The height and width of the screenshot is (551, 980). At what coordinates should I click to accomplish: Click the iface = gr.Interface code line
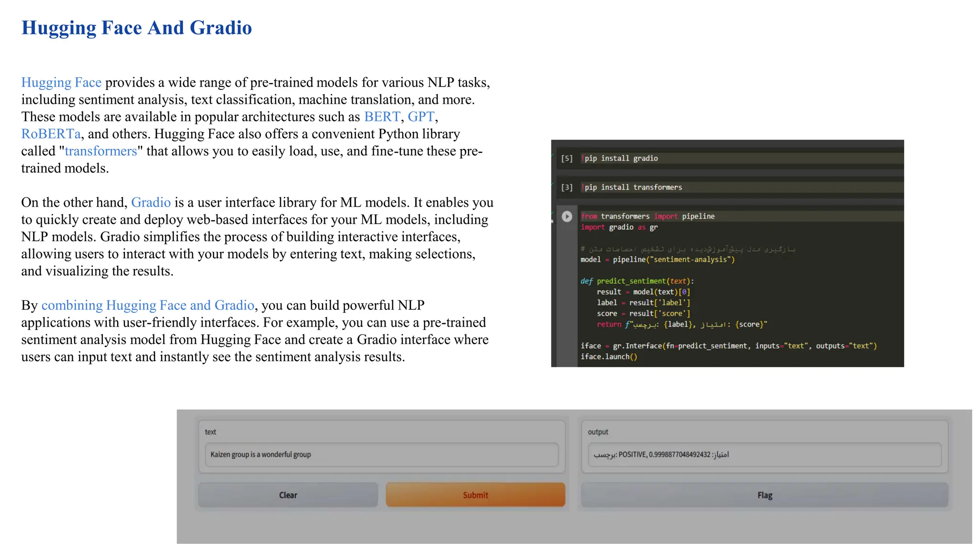[x=729, y=346]
